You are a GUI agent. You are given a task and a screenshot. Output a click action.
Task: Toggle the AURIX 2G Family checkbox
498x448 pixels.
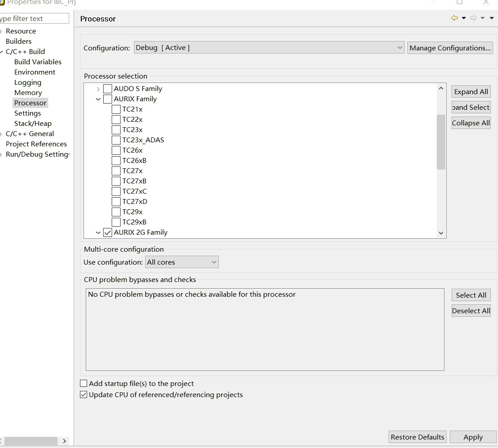tap(108, 232)
